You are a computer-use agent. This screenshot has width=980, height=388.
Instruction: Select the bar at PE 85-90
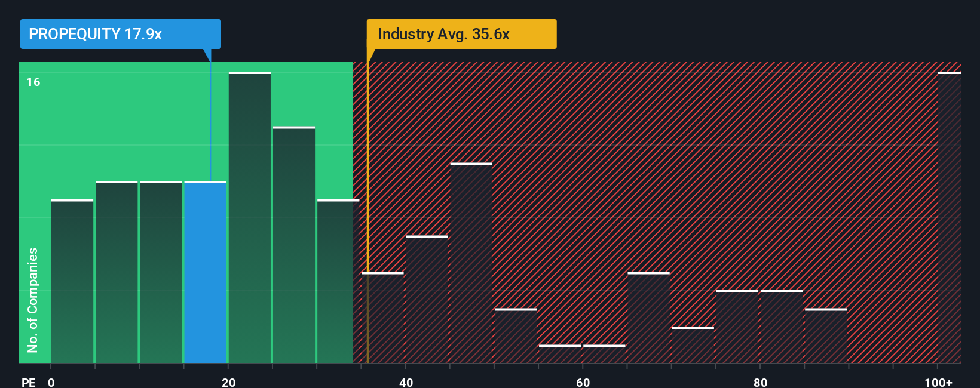[x=826, y=336]
